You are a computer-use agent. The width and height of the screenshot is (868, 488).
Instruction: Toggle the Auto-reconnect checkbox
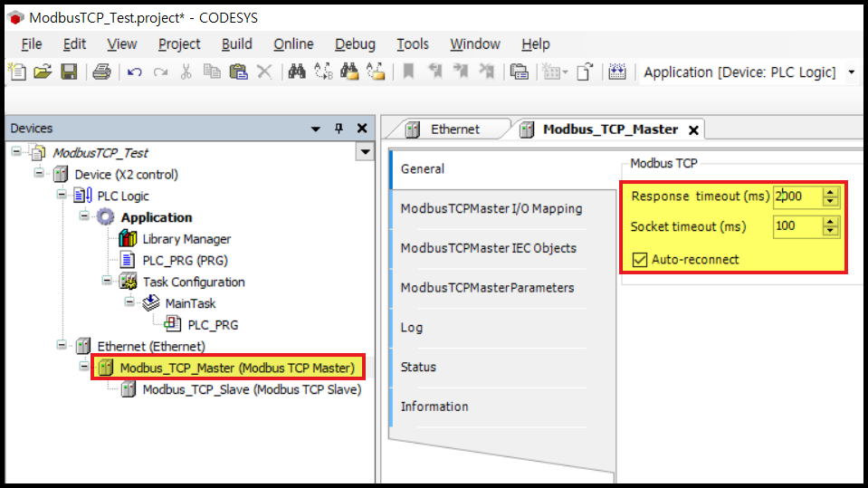(639, 260)
